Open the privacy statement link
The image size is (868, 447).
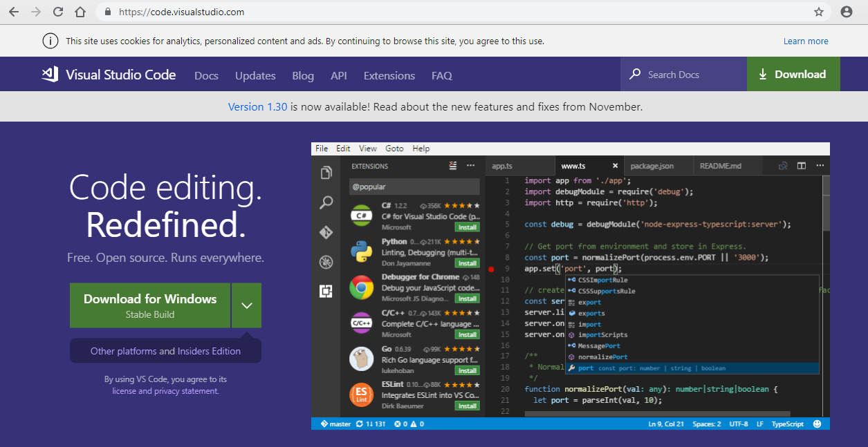186,391
